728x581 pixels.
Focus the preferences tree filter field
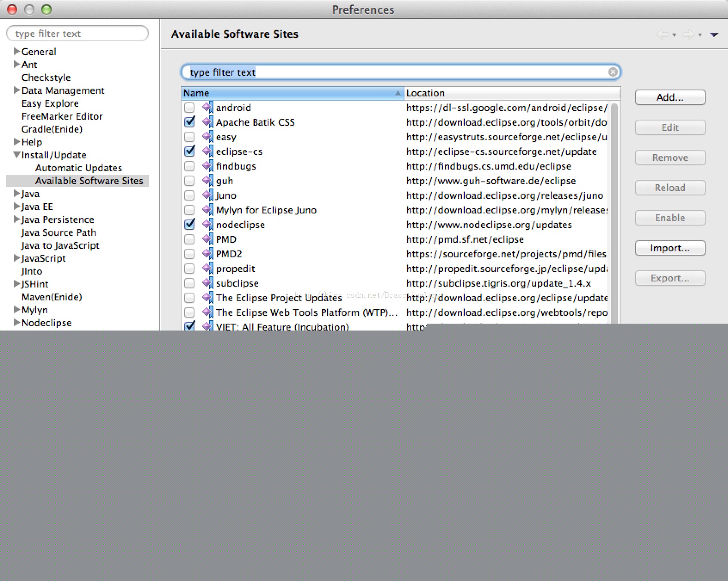pos(77,34)
